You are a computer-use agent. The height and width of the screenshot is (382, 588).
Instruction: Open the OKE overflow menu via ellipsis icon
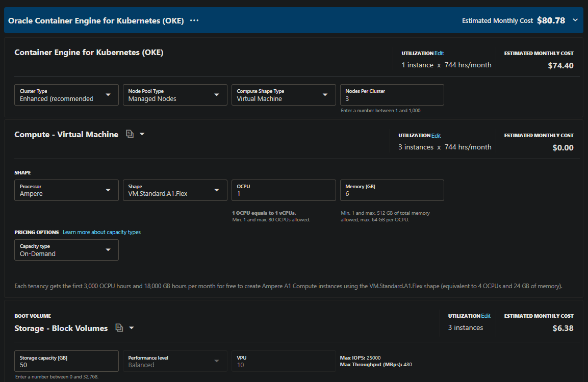(x=194, y=20)
